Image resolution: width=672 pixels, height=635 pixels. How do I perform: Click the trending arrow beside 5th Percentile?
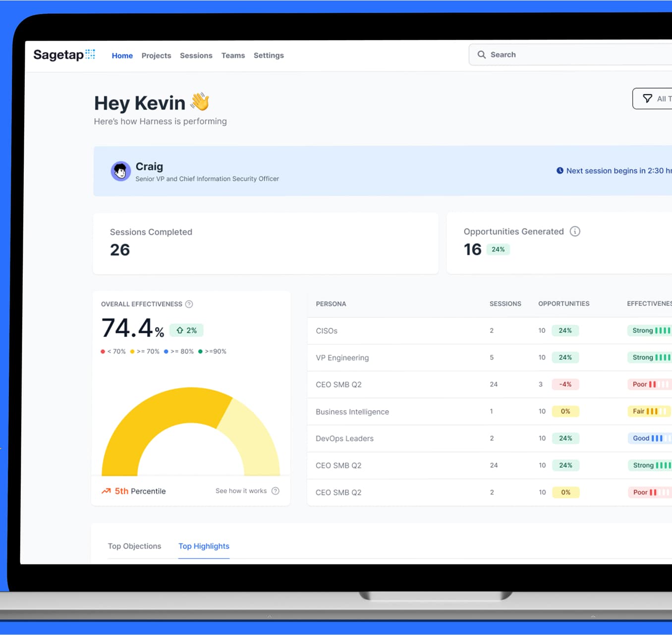[x=106, y=491]
